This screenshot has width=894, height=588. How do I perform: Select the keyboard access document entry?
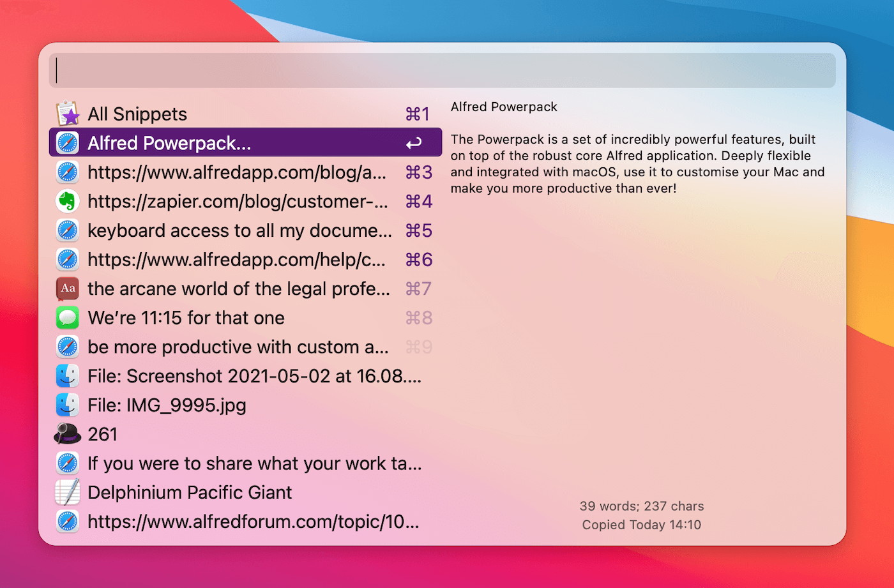pos(240,230)
